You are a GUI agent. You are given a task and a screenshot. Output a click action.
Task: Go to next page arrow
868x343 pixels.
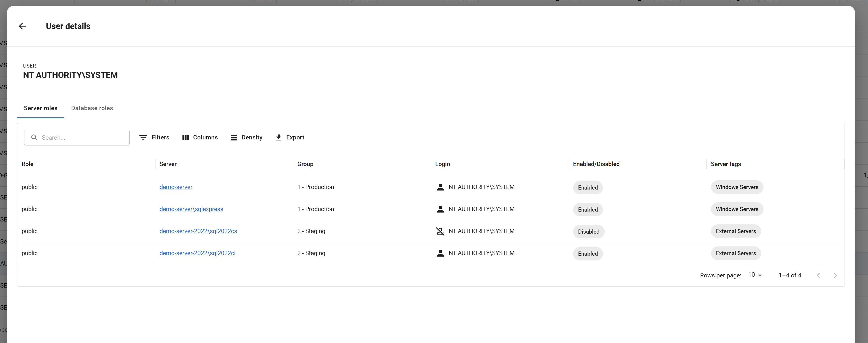pyautogui.click(x=835, y=275)
